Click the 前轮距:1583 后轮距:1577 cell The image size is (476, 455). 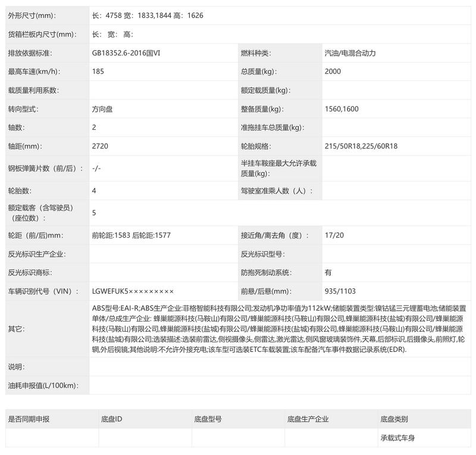pyautogui.click(x=164, y=235)
